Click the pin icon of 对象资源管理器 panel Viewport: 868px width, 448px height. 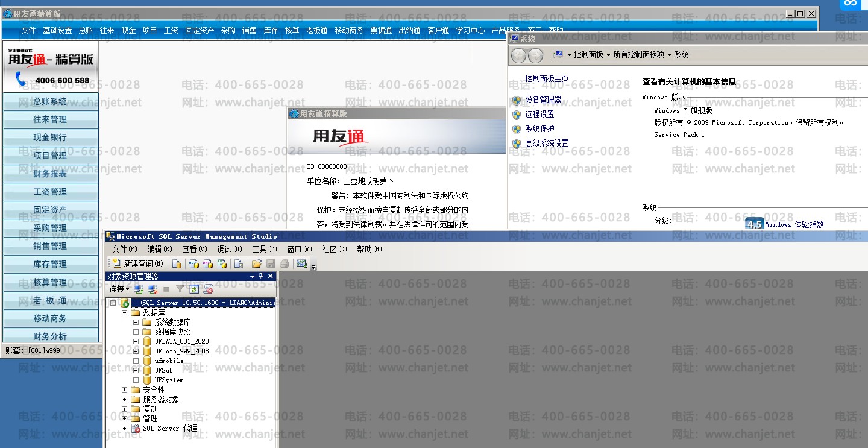[x=261, y=276]
